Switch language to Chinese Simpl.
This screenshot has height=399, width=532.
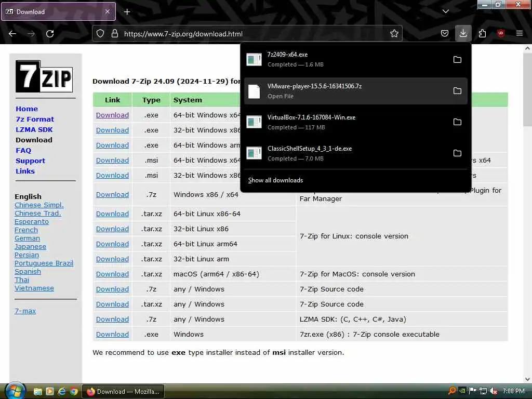pos(39,205)
